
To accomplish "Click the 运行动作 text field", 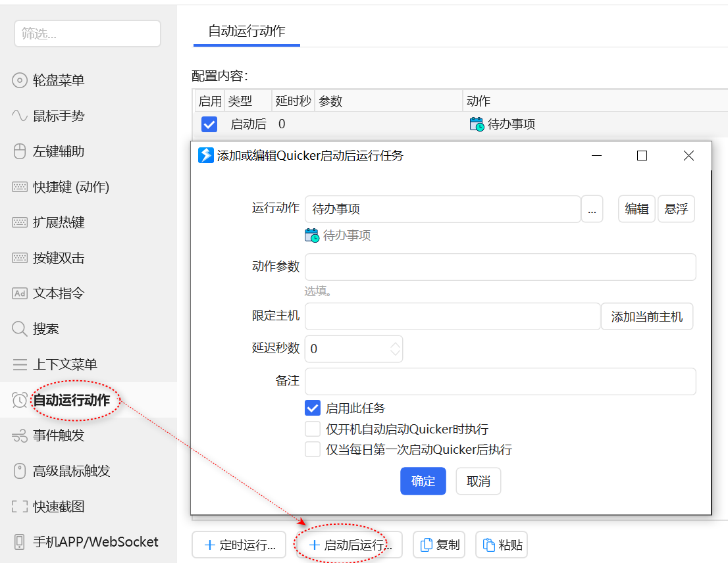I will 442,208.
